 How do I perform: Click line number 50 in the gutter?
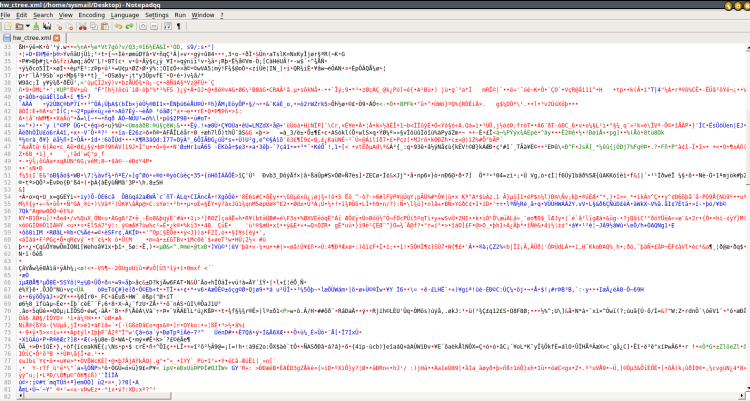pyautogui.click(x=7, y=168)
